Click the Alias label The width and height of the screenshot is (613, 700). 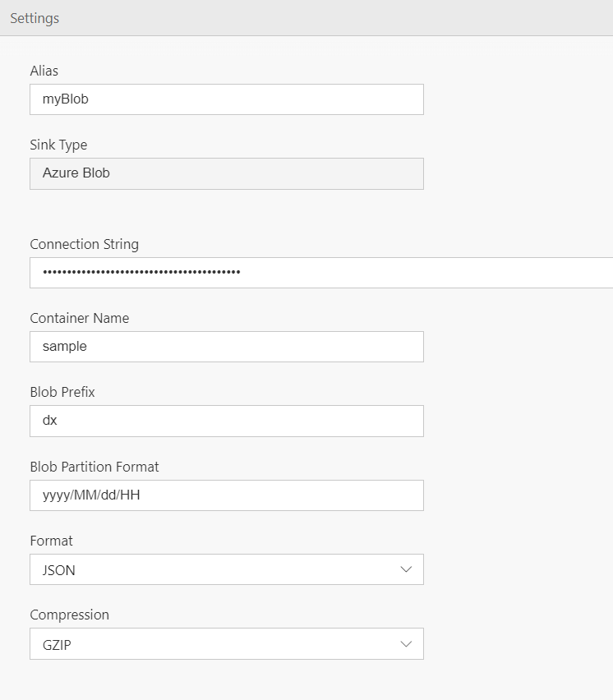pos(44,71)
